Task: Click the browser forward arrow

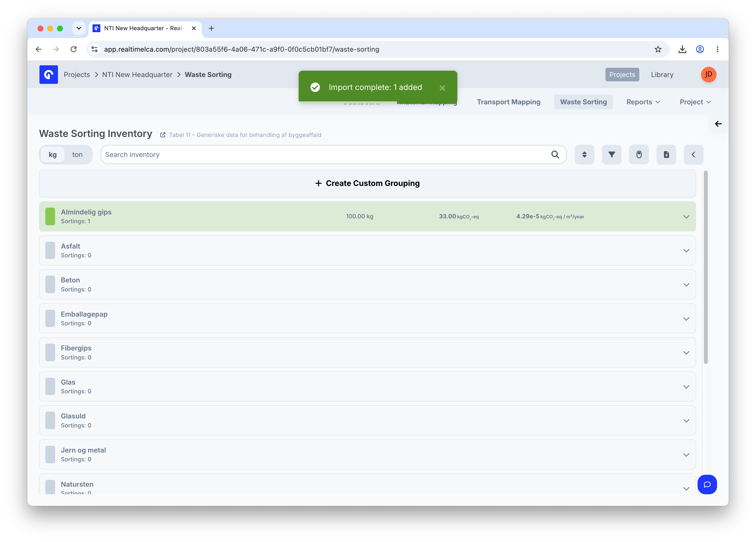Action: coord(56,49)
